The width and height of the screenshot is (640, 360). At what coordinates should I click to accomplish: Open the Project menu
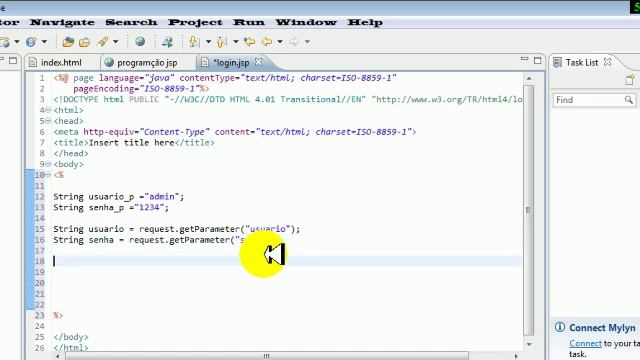(x=195, y=22)
